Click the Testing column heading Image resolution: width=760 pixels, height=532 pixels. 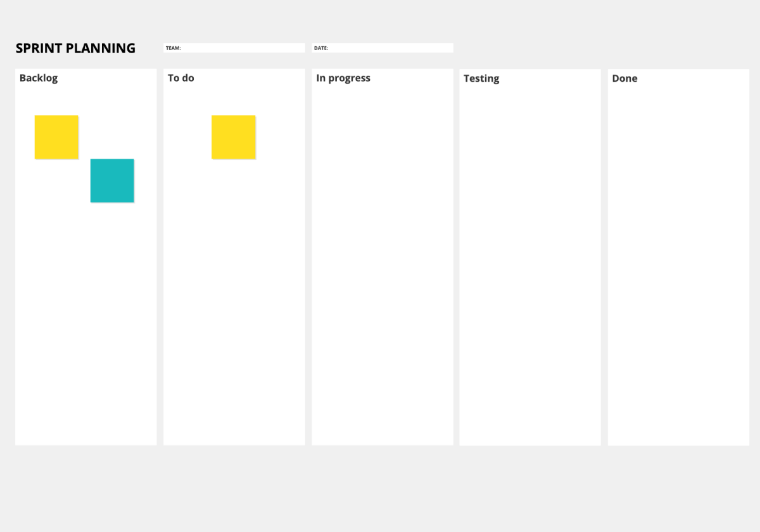point(481,79)
